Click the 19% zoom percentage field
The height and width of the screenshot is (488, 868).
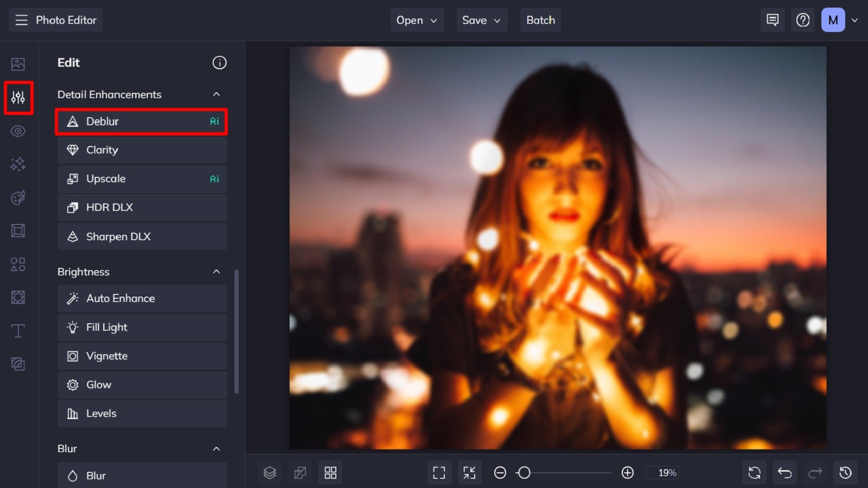click(663, 473)
